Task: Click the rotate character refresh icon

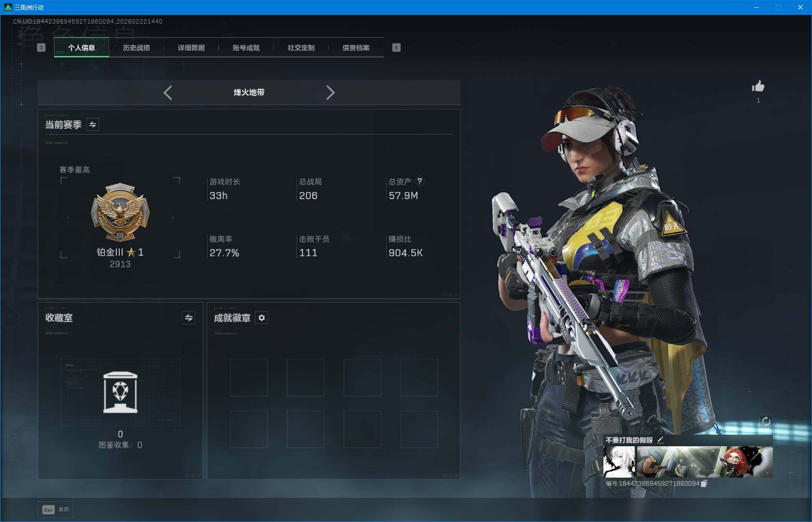Action: pos(766,421)
